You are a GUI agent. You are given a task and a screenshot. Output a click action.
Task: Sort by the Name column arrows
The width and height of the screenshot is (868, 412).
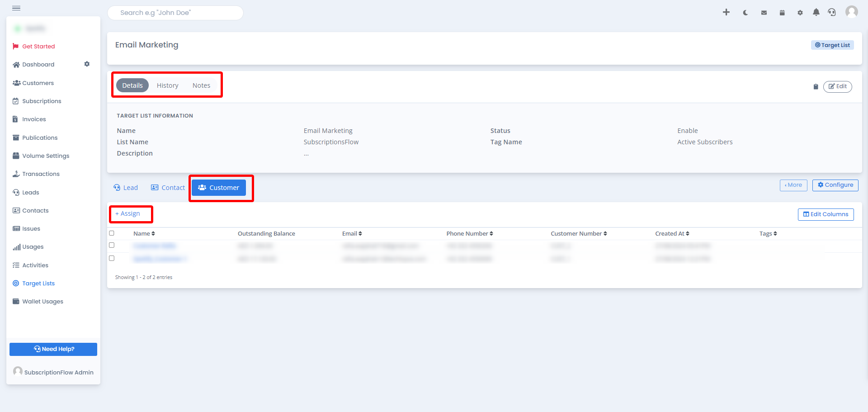pos(153,234)
